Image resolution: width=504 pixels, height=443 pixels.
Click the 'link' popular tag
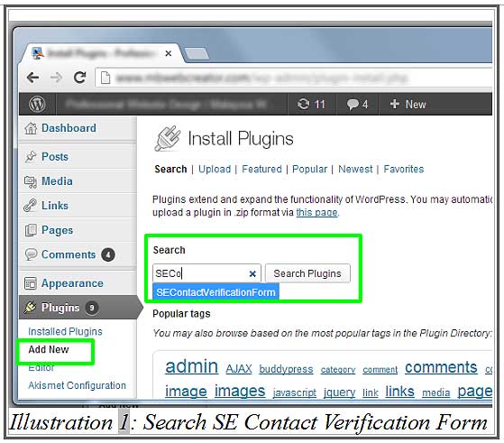coord(371,392)
